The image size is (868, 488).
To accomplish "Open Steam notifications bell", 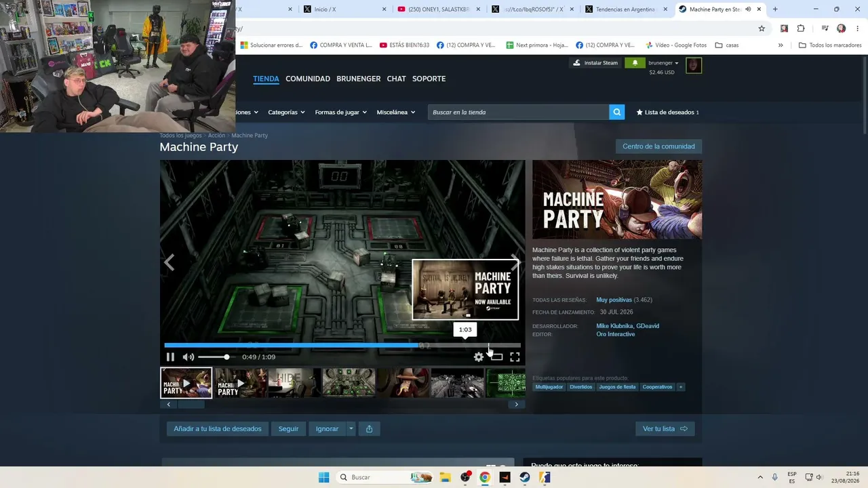I will pos(635,63).
